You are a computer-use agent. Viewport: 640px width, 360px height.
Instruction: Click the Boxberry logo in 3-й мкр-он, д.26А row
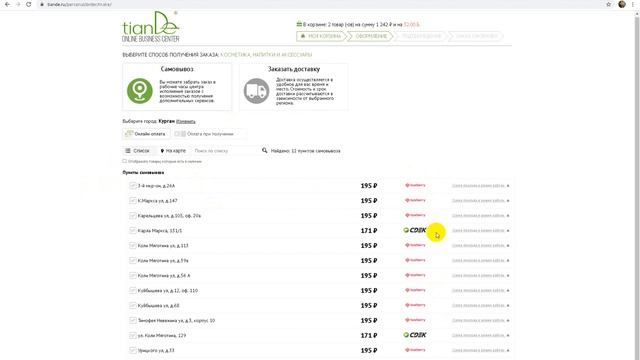point(415,185)
